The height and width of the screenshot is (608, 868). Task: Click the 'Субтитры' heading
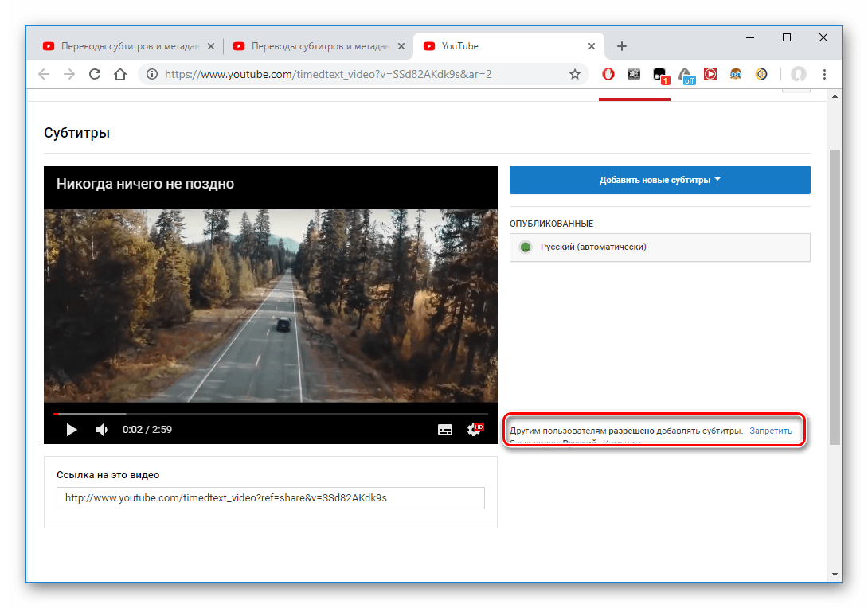pos(77,133)
